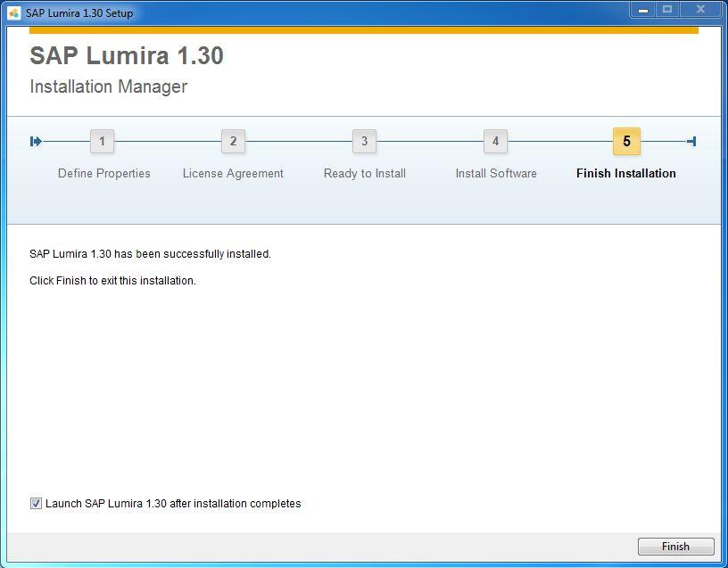The height and width of the screenshot is (568, 728).
Task: Click SAP Lumira title bar app icon
Action: (14, 13)
